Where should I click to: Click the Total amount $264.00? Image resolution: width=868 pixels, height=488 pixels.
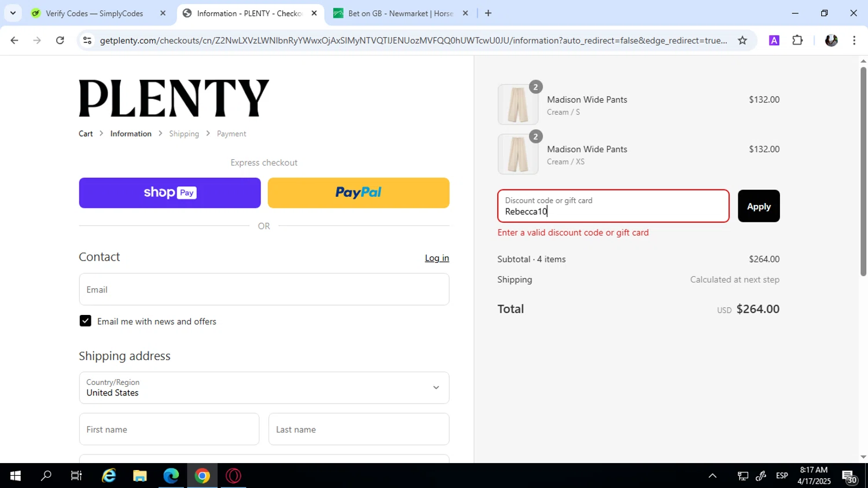[x=757, y=309]
